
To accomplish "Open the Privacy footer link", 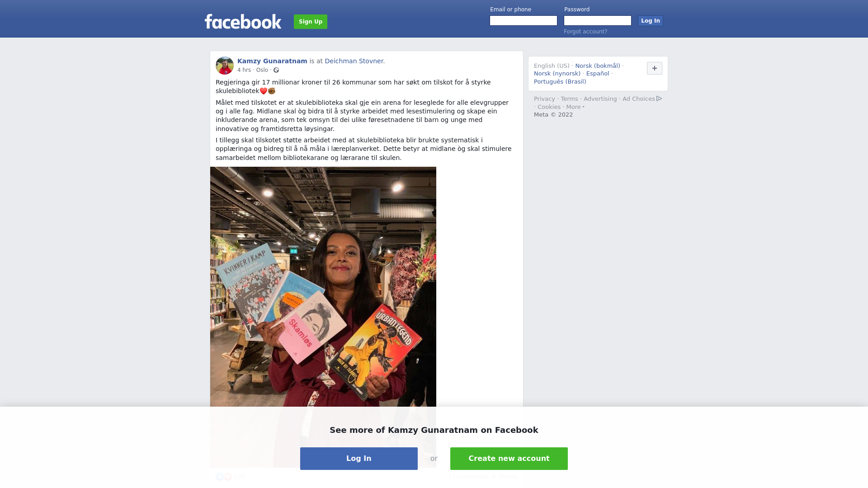I will (544, 99).
